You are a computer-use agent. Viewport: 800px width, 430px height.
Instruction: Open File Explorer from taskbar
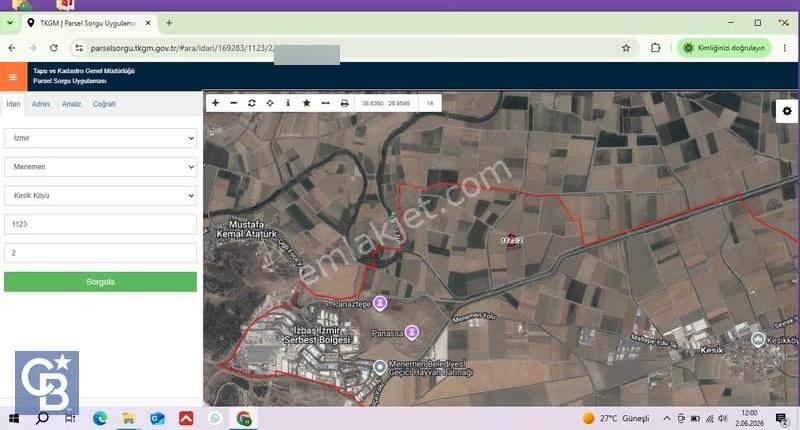128,419
